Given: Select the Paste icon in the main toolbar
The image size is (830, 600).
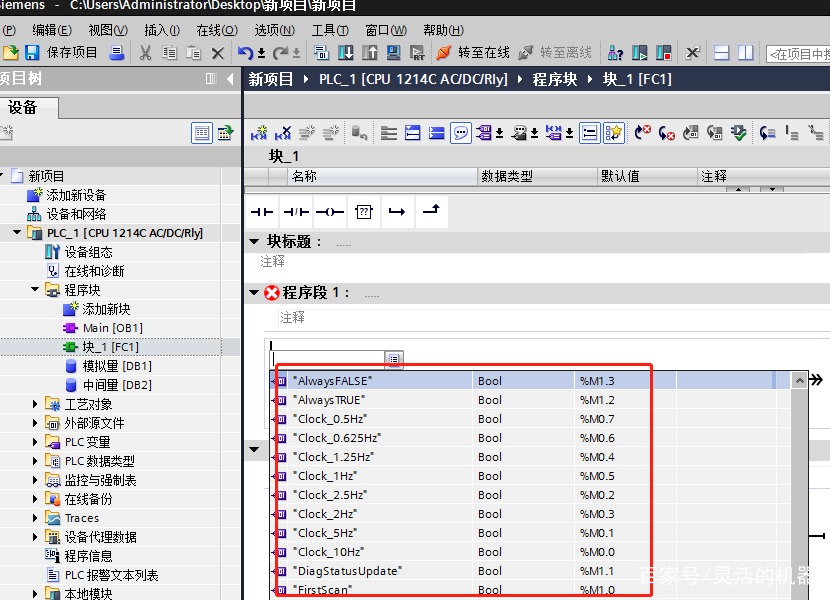Looking at the screenshot, I should 193,51.
